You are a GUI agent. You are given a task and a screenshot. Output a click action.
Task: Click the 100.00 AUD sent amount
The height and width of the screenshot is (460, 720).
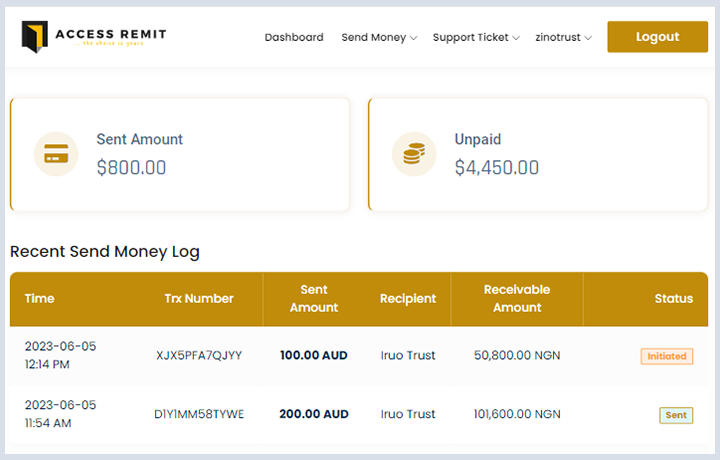coord(314,355)
